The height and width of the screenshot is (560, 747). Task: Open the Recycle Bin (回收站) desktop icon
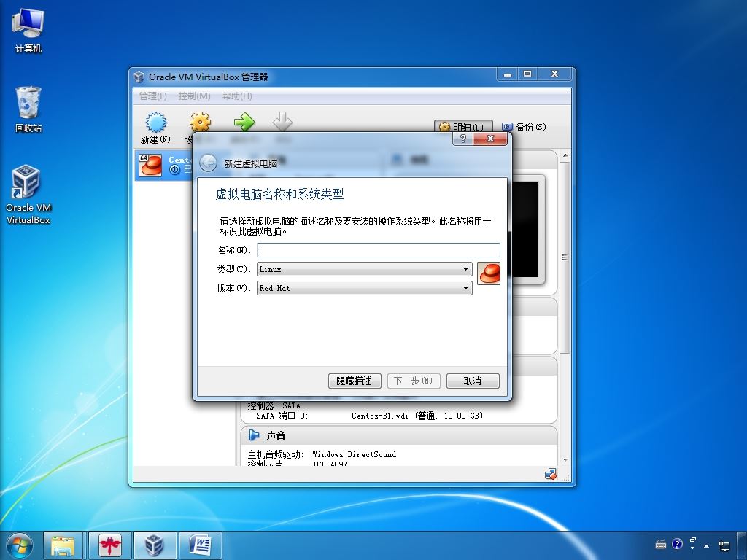pos(28,109)
